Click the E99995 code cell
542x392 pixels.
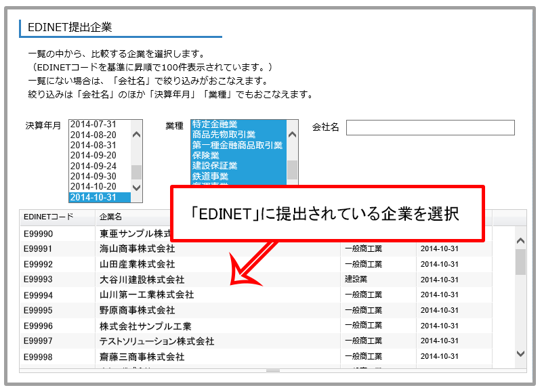[39, 311]
